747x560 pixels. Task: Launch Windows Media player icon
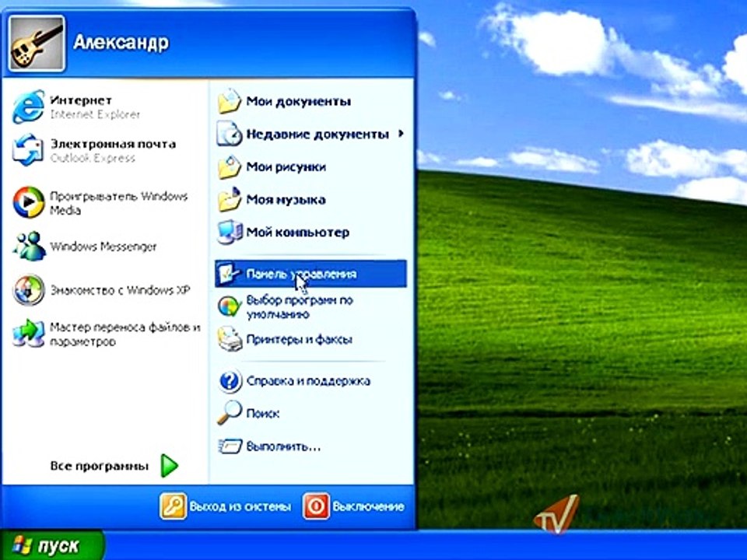[x=29, y=202]
